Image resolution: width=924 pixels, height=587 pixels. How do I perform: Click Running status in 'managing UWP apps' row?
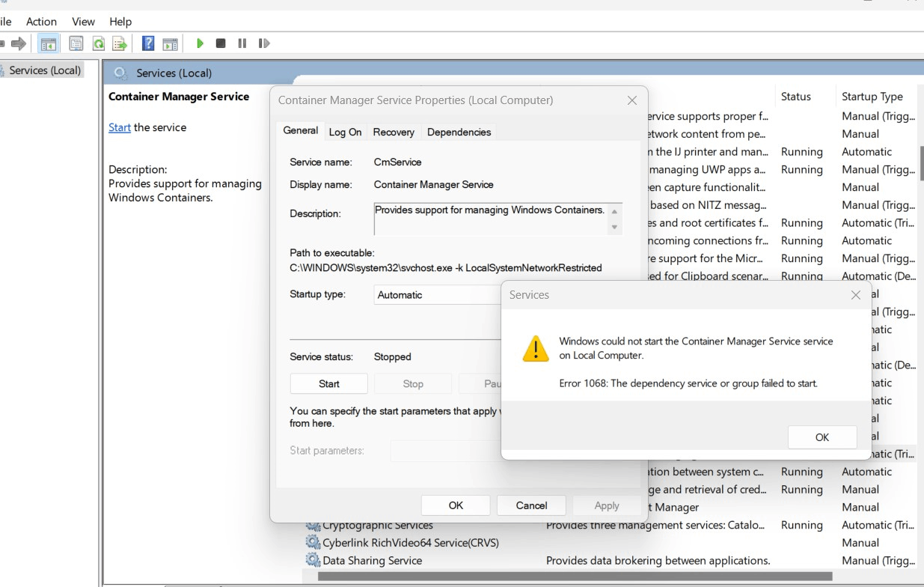click(802, 169)
